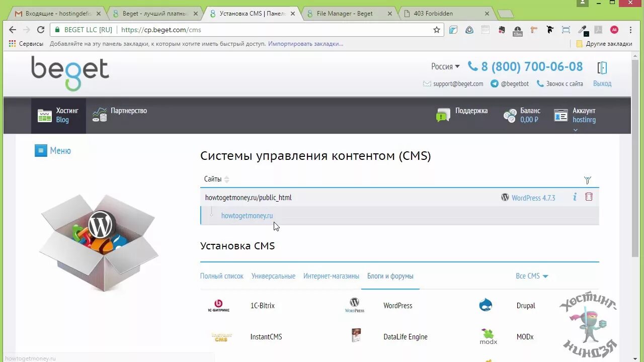Viewport: 644px width, 362px height.
Task: Close the 403 Forbidden tab
Action: click(x=487, y=14)
